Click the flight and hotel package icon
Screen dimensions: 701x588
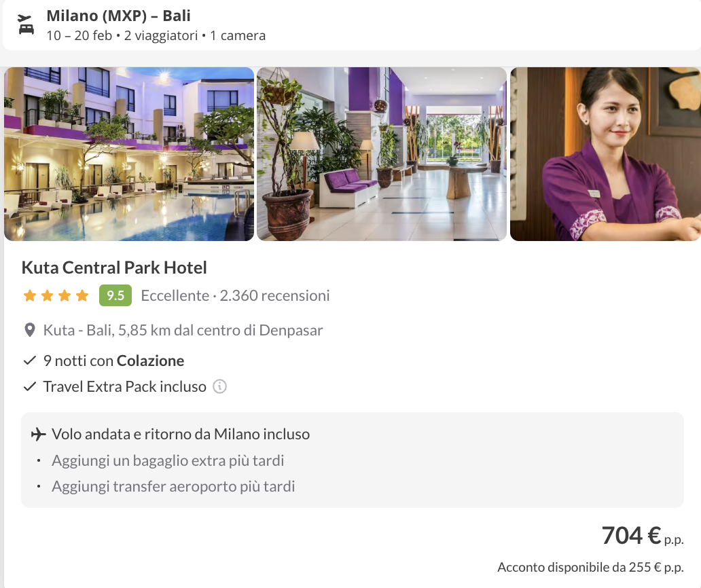26,24
